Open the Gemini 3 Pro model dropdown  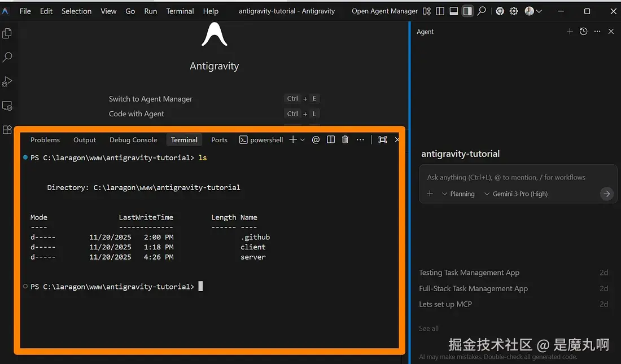click(x=516, y=194)
